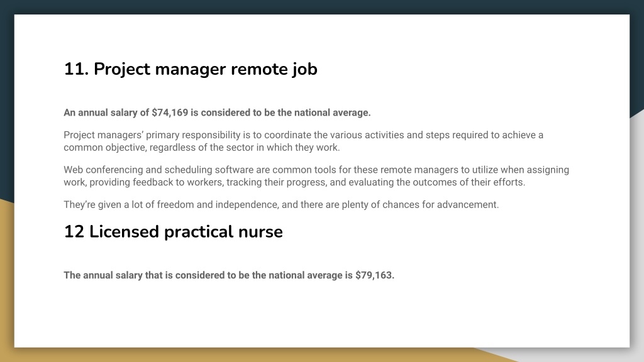Click the phrase 'common objective' in paragraph
Viewport: 644px width, 362px height.
(105, 148)
